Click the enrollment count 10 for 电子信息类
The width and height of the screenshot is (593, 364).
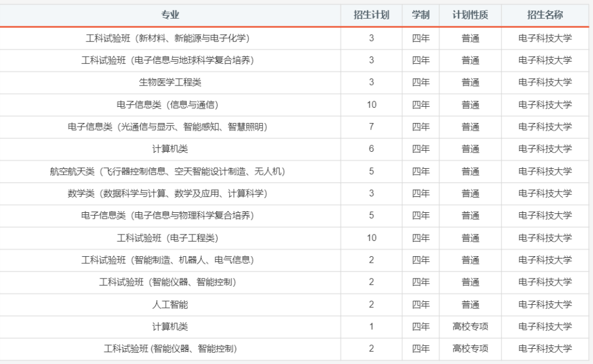coord(371,104)
